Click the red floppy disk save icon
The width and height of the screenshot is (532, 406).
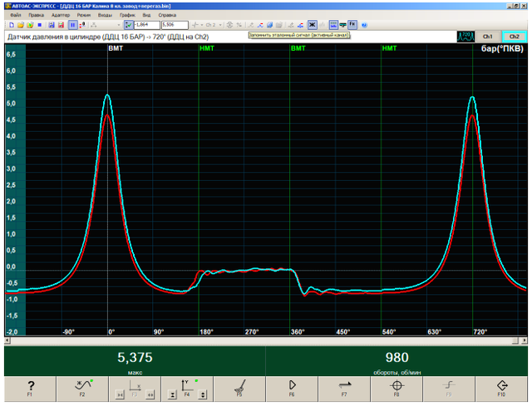click(x=61, y=25)
